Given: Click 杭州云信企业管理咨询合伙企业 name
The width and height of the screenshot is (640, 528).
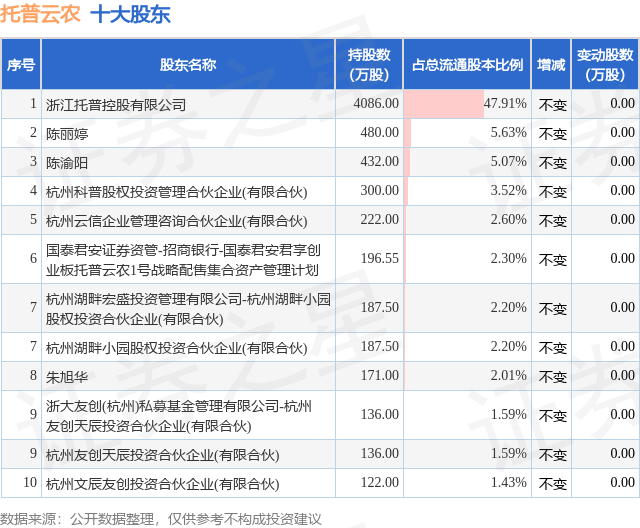Looking at the screenshot, I should (x=177, y=220).
